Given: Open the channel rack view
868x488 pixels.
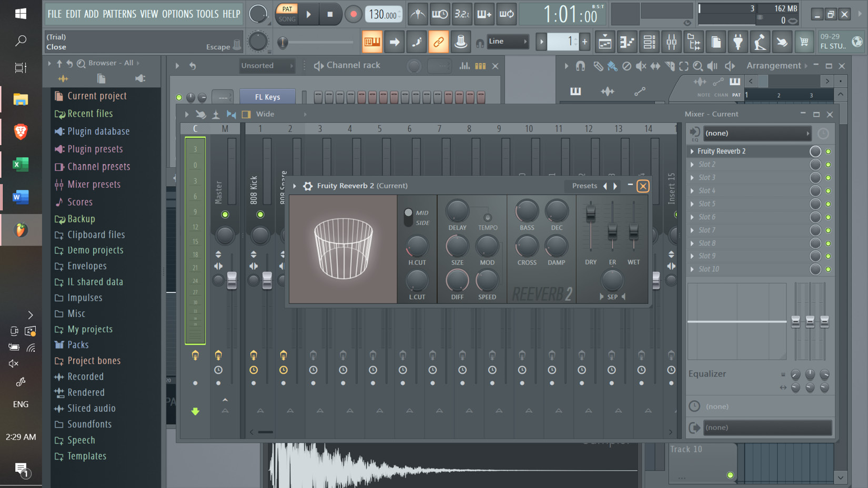Looking at the screenshot, I should click(649, 42).
